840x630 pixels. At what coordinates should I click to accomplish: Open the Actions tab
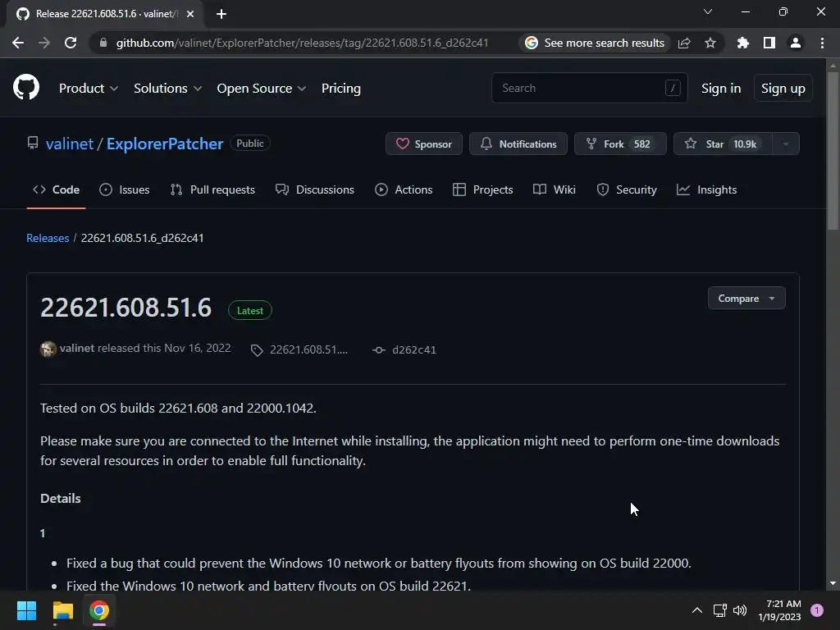[404, 189]
